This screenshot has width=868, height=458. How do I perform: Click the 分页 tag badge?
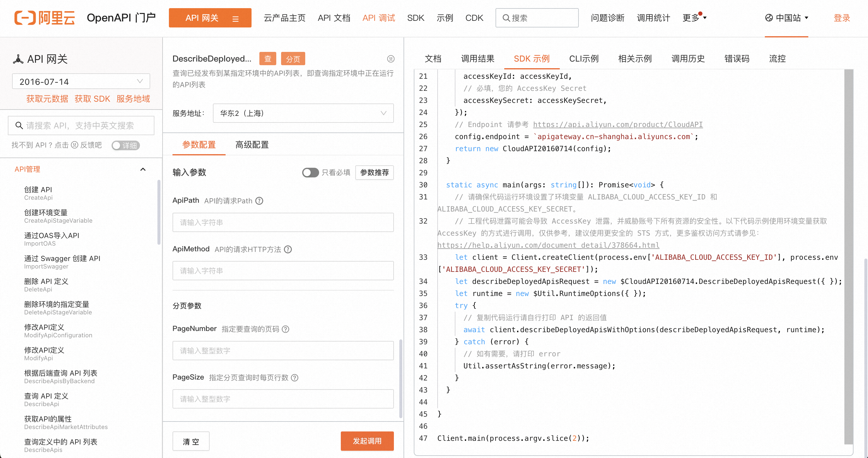(x=293, y=59)
